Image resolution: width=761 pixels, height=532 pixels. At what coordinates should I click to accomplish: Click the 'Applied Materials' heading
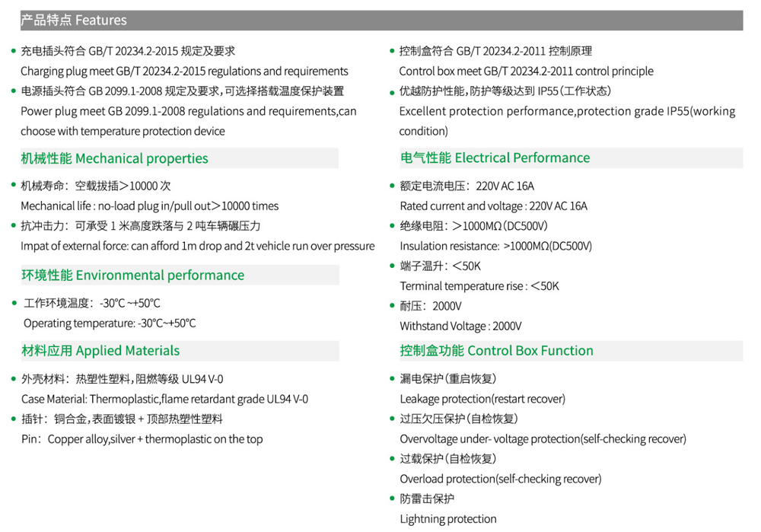click(100, 351)
